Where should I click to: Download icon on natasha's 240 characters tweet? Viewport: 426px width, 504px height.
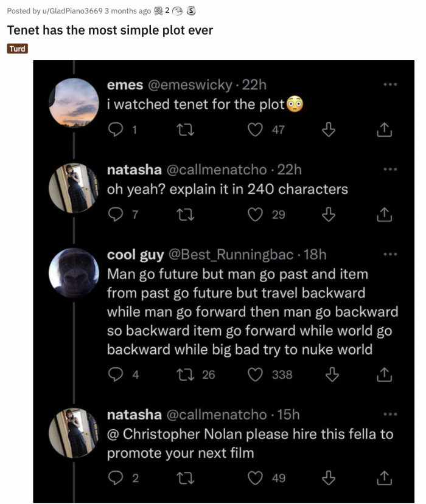[330, 214]
